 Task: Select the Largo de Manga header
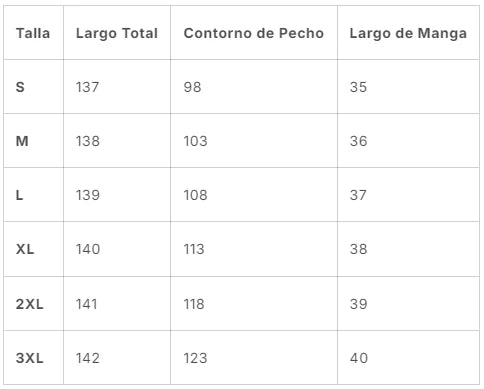point(408,34)
